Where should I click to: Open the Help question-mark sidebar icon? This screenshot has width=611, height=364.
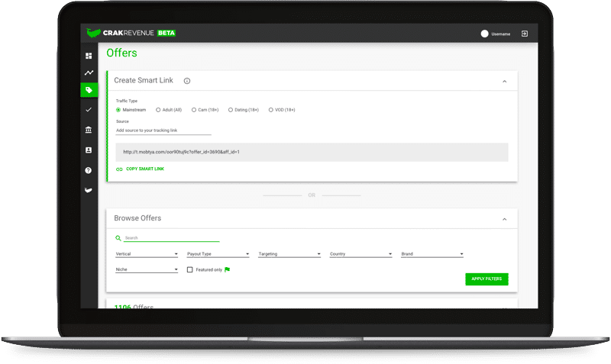[89, 170]
